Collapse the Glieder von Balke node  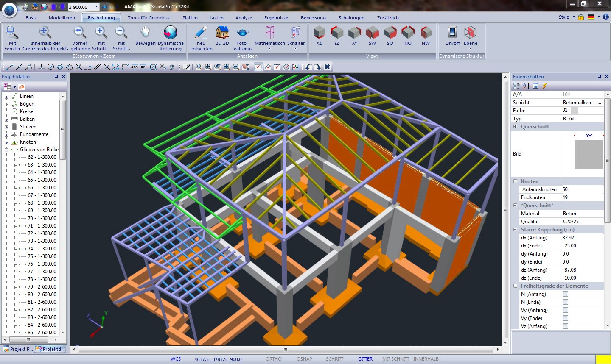tap(7, 150)
